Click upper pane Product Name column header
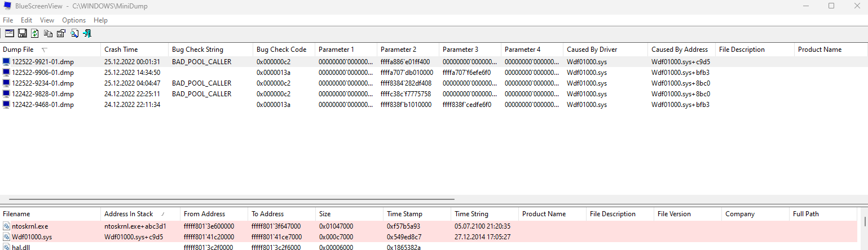This screenshot has width=868, height=250. [x=831, y=50]
